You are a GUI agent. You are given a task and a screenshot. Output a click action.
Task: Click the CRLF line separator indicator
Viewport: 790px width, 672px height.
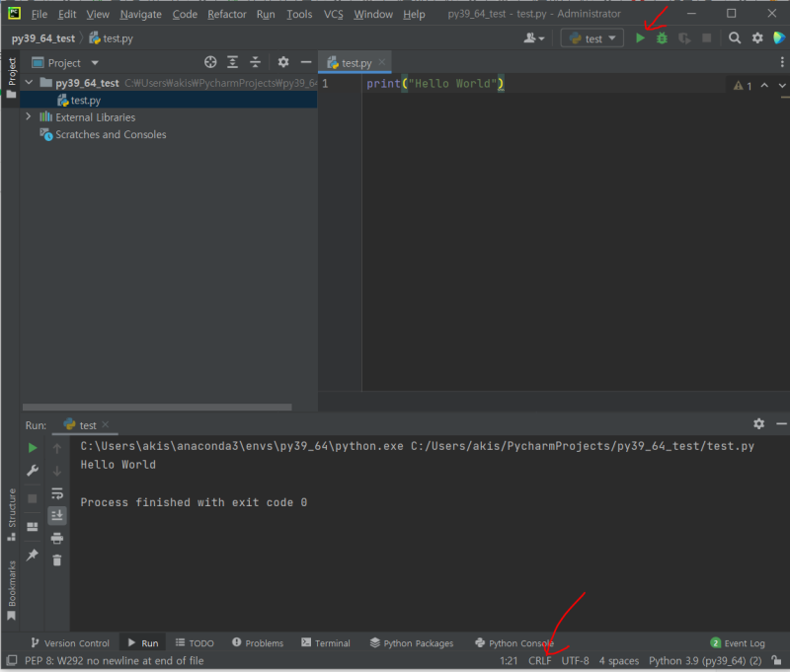[x=539, y=660]
